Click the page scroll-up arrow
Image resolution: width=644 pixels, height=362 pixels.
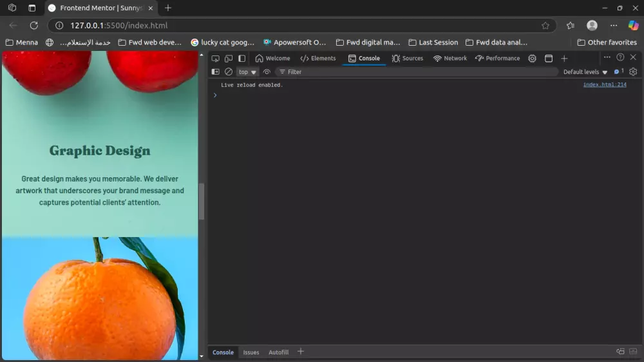[x=202, y=55]
